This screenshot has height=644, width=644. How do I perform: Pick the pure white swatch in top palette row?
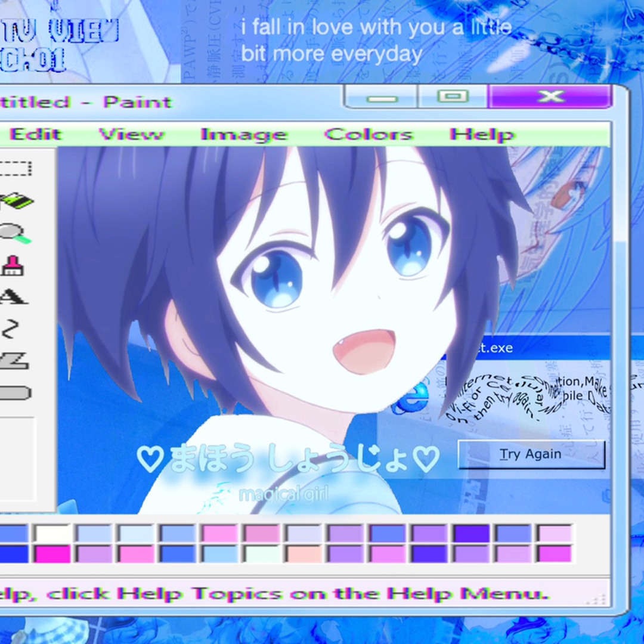tap(52, 533)
